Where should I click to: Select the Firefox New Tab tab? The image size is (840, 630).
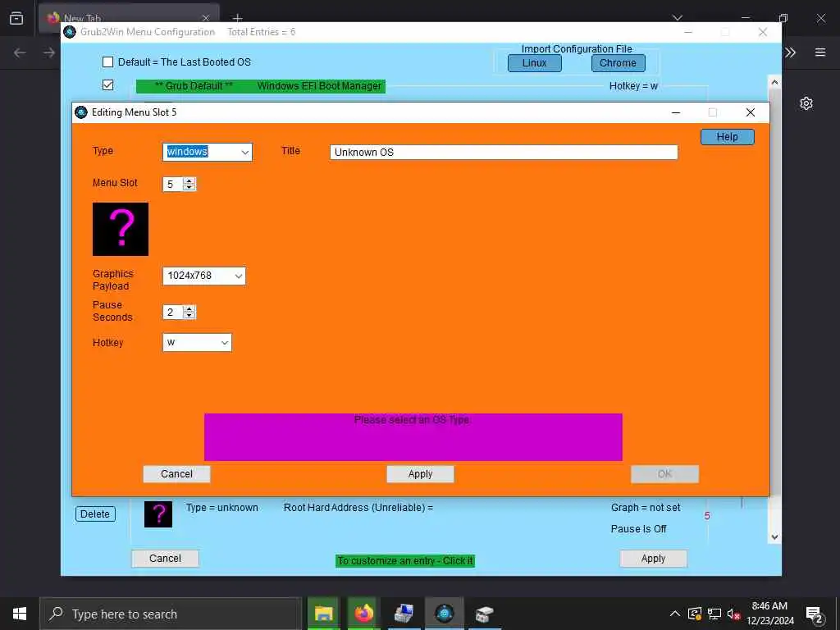[129, 17]
